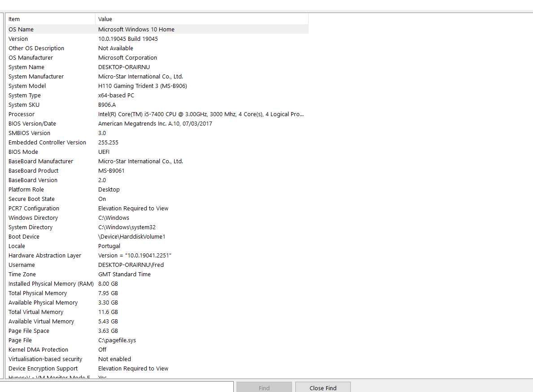Select the Portugal locale value
This screenshot has width=533, height=392.
(x=109, y=246)
